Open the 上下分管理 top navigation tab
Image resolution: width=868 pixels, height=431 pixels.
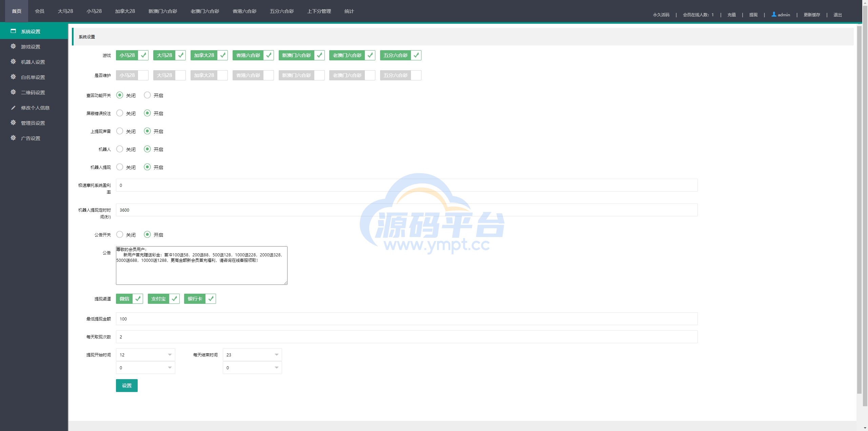tap(319, 11)
